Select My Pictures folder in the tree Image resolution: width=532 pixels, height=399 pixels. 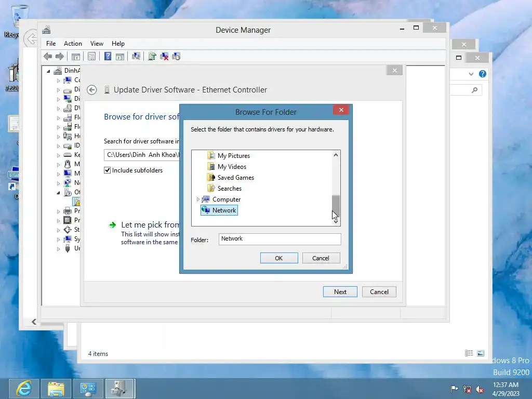[x=233, y=156]
